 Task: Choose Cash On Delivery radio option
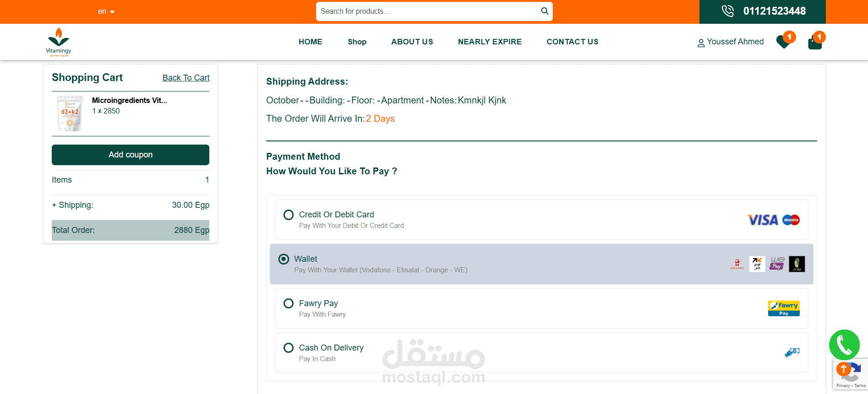click(289, 348)
